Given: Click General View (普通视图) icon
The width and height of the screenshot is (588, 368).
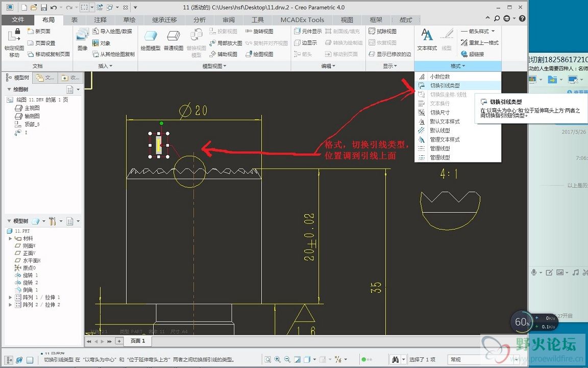Looking at the screenshot, I should 173,40.
